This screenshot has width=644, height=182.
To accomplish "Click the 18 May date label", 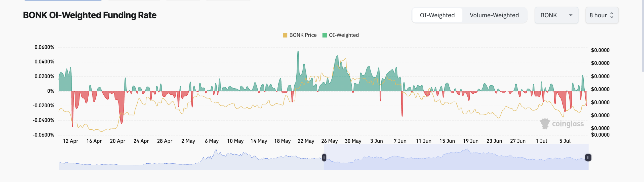I will coord(283,141).
